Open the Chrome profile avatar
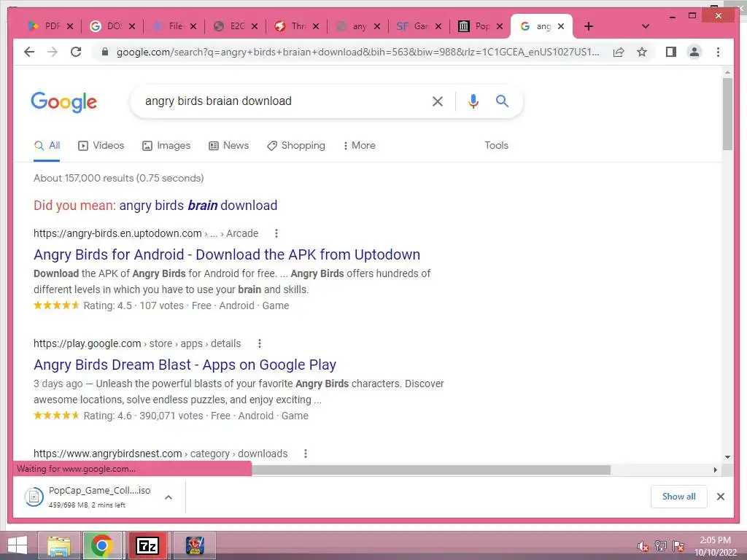 [x=694, y=52]
